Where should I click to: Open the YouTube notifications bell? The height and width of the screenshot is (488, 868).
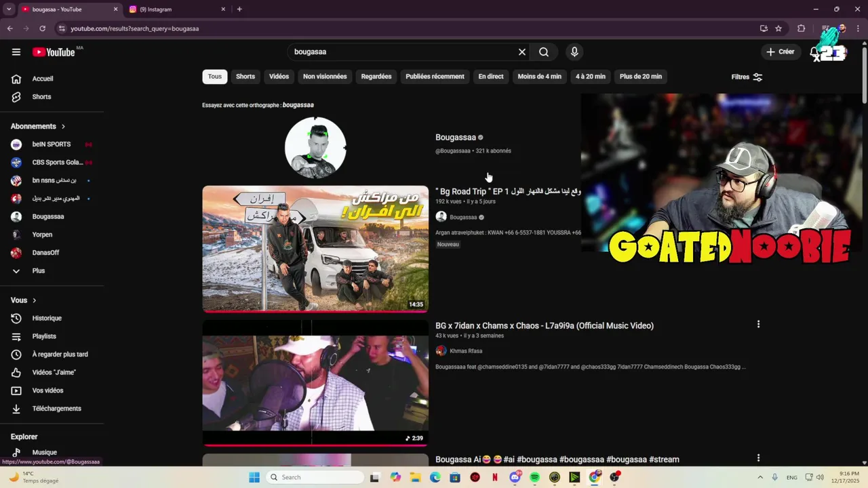pyautogui.click(x=815, y=52)
